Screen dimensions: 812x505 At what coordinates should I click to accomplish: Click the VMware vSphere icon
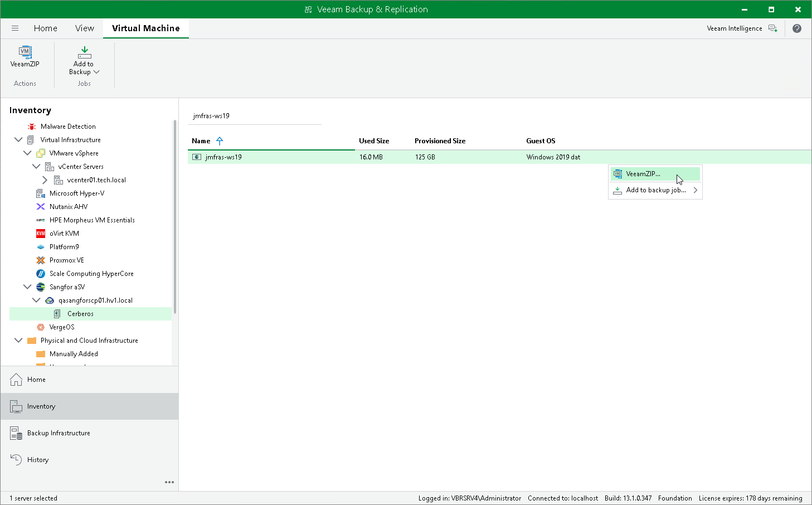(x=41, y=153)
